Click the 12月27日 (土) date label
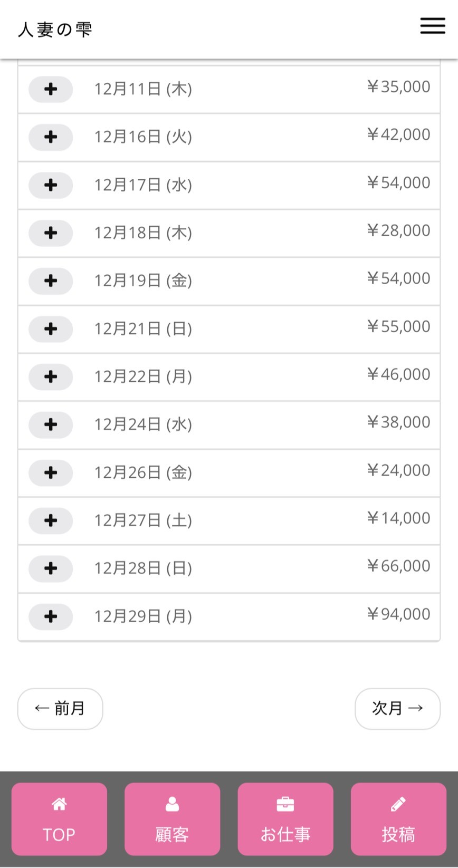 click(143, 520)
